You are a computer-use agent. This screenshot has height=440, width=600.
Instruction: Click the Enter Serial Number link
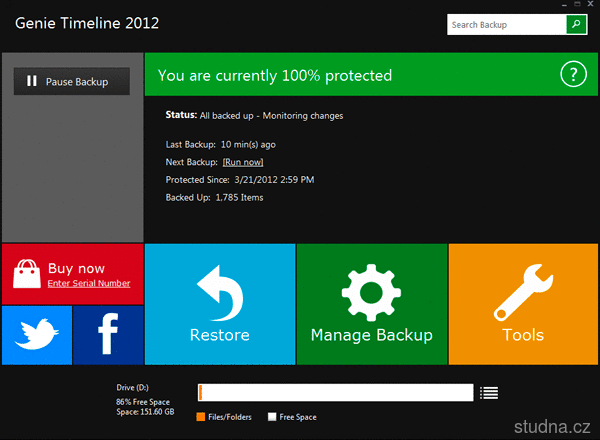click(x=89, y=284)
